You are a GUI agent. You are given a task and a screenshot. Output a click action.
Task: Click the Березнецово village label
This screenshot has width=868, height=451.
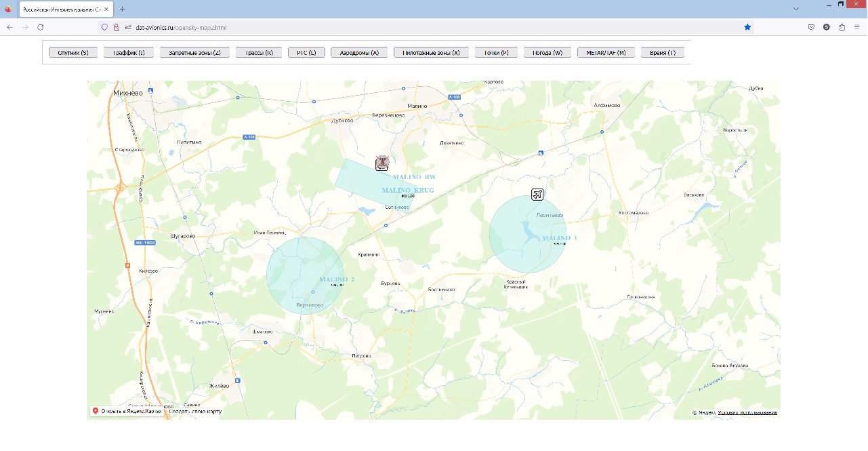tap(389, 115)
